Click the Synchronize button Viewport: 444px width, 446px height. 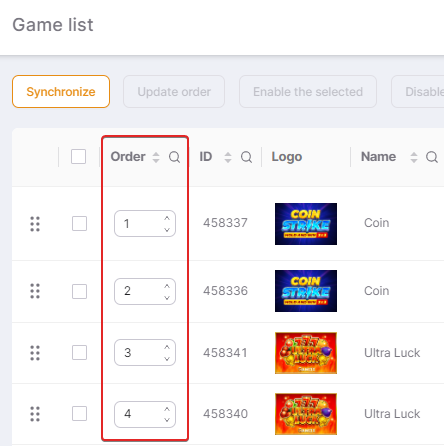click(61, 92)
